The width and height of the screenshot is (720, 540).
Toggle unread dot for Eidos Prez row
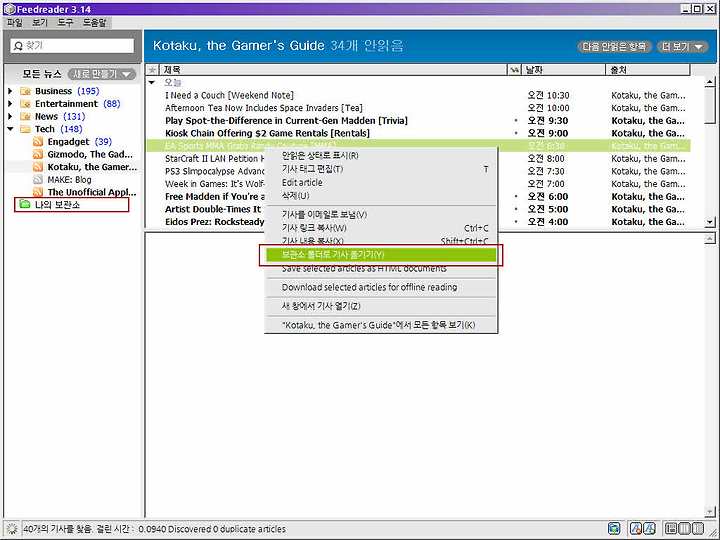point(516,222)
